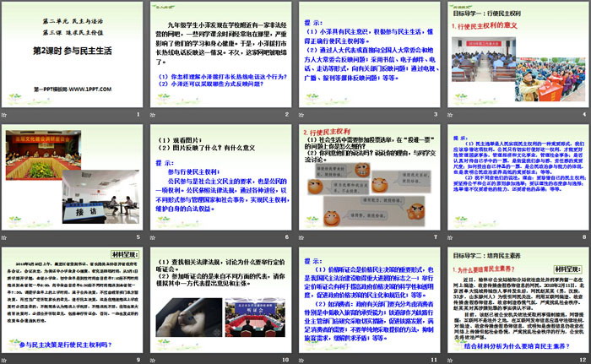Image resolution: width=591 pixels, height=364 pixels.
Task: Select slide 3 with blue 提示 answers
Action: (370, 55)
